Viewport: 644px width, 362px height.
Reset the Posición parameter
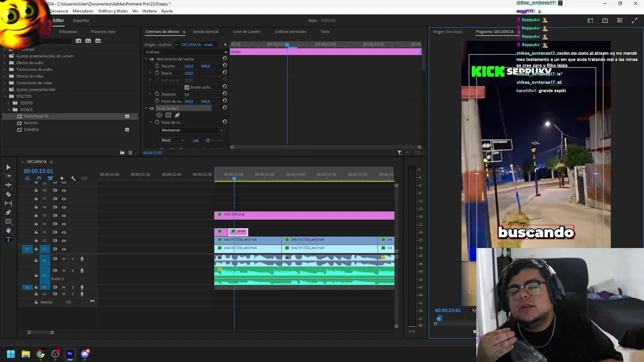pyautogui.click(x=224, y=66)
